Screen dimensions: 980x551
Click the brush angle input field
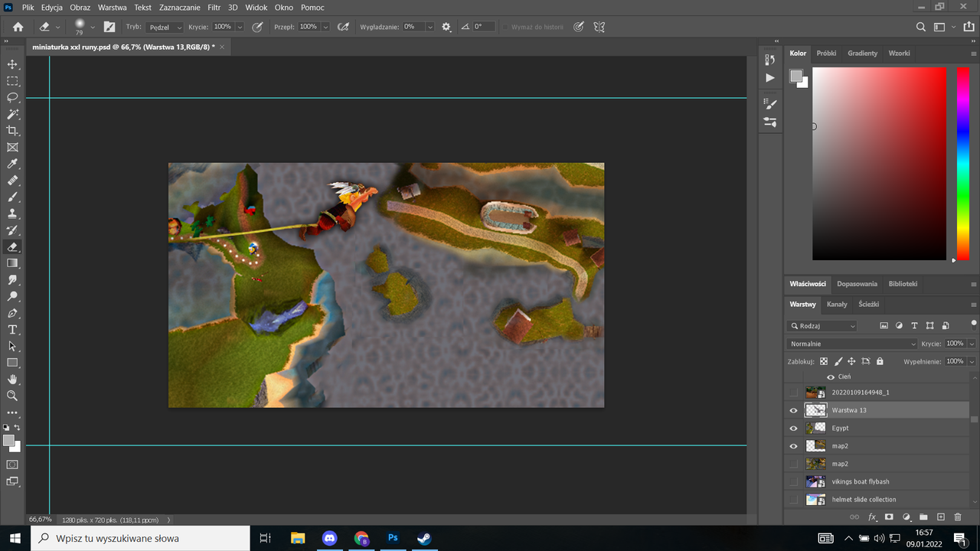tap(483, 27)
